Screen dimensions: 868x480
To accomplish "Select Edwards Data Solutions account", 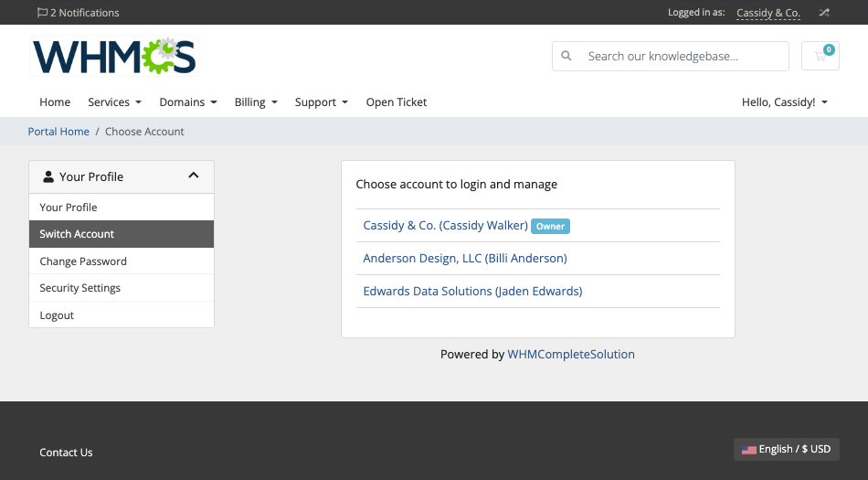I will (472, 292).
